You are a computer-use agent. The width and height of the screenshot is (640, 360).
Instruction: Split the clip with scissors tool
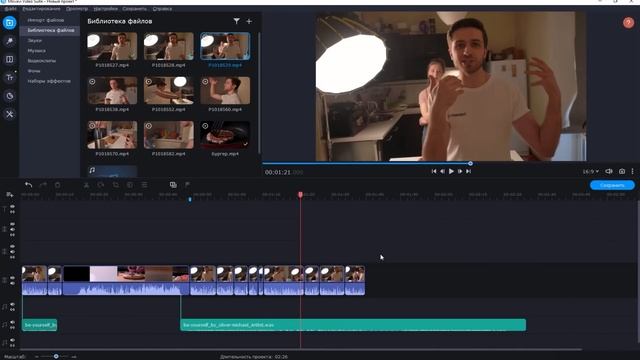(x=86, y=185)
